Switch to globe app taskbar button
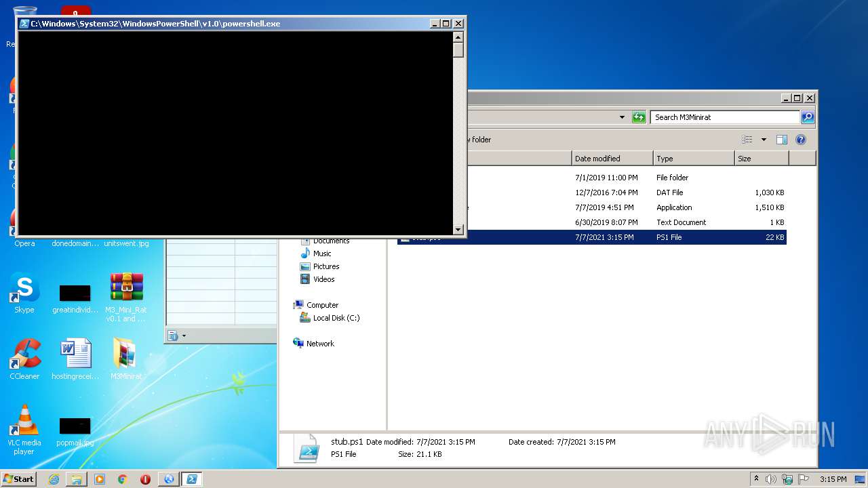 coord(169,479)
